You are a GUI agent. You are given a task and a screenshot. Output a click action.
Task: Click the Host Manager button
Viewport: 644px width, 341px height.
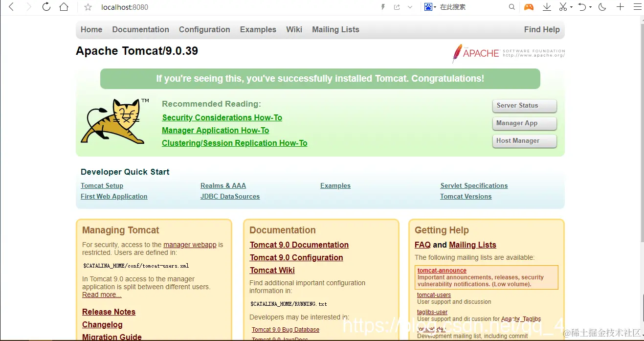click(524, 141)
